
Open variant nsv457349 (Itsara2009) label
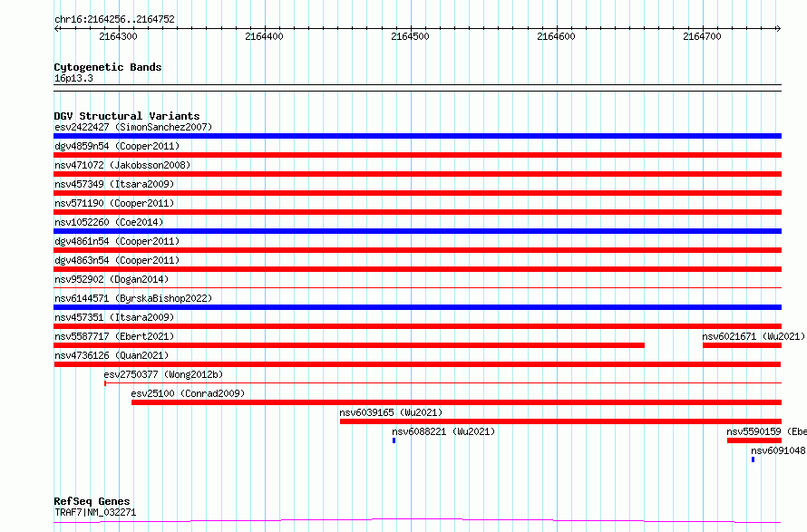click(x=114, y=184)
